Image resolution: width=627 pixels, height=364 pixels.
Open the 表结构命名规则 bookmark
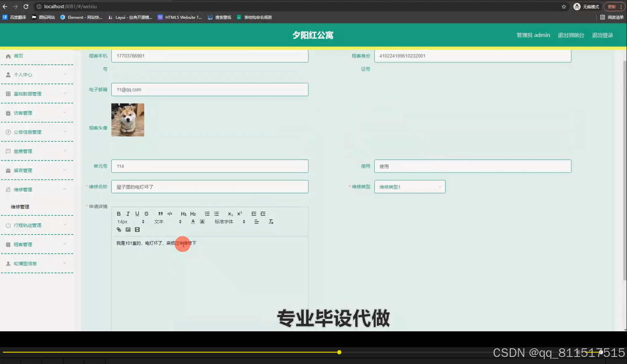[x=254, y=17]
